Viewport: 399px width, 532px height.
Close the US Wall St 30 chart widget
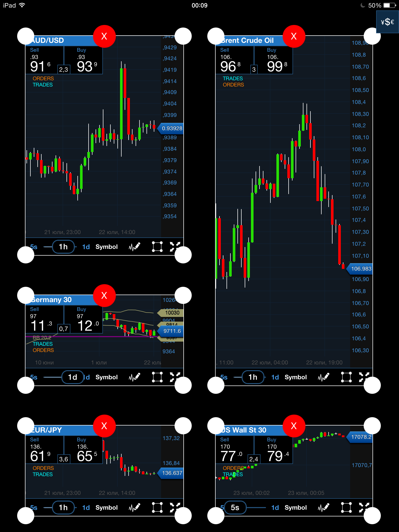[294, 426]
